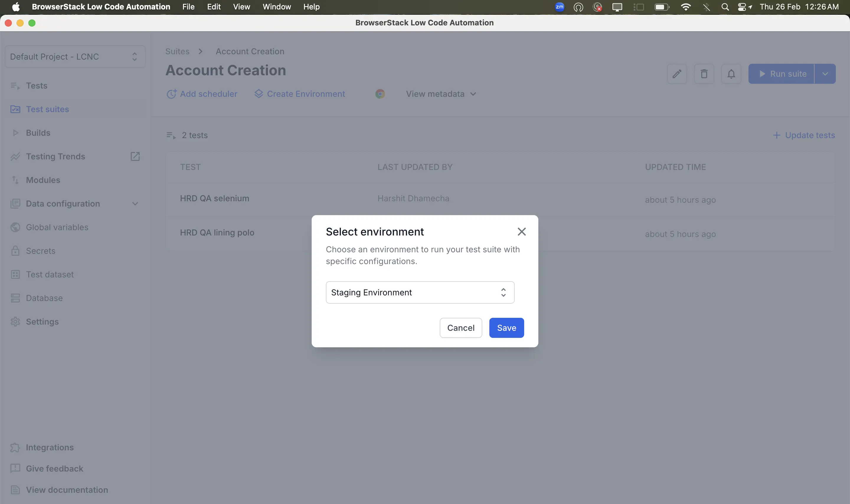Open Testing Trends external link icon

135,156
